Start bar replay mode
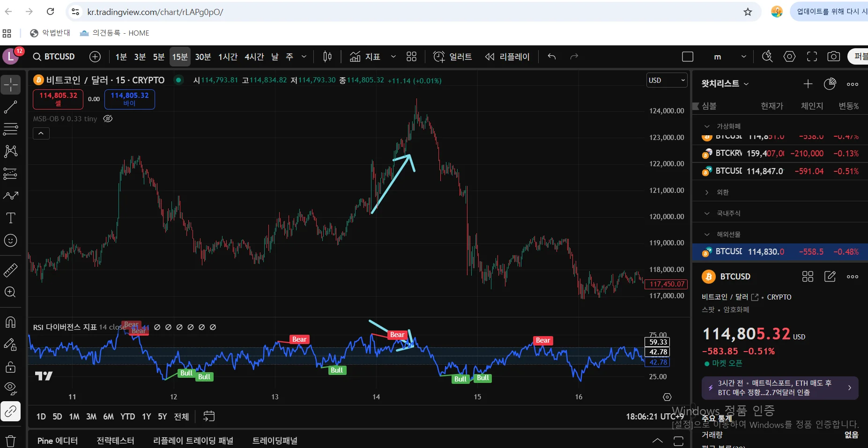 coord(507,57)
